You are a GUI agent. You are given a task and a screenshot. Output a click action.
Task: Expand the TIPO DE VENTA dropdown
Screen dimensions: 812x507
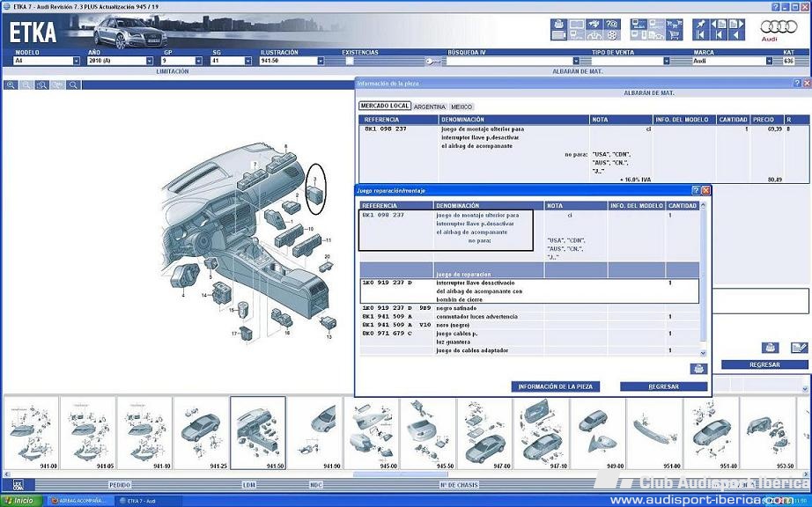(x=666, y=61)
